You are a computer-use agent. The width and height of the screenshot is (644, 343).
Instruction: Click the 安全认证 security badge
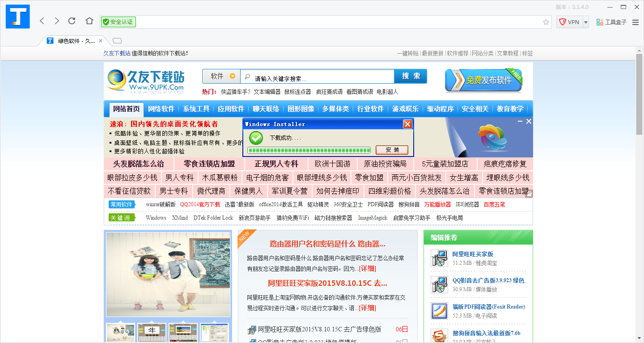(119, 22)
